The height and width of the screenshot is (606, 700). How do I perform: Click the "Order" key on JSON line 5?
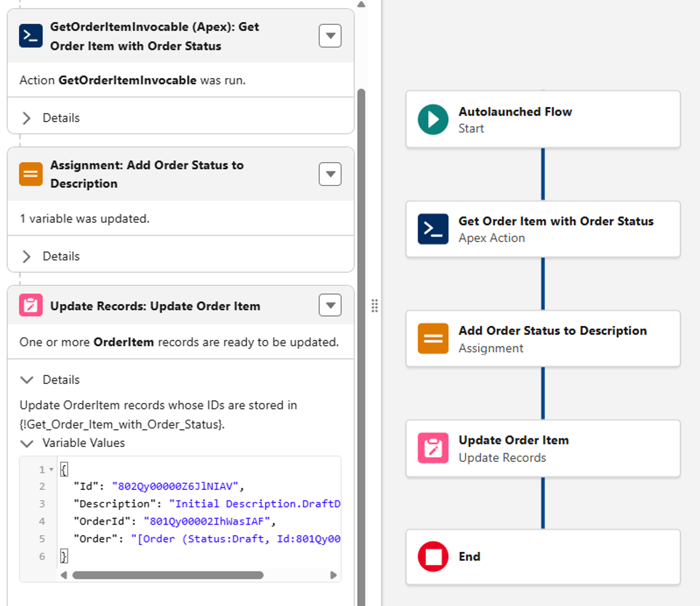pos(95,539)
